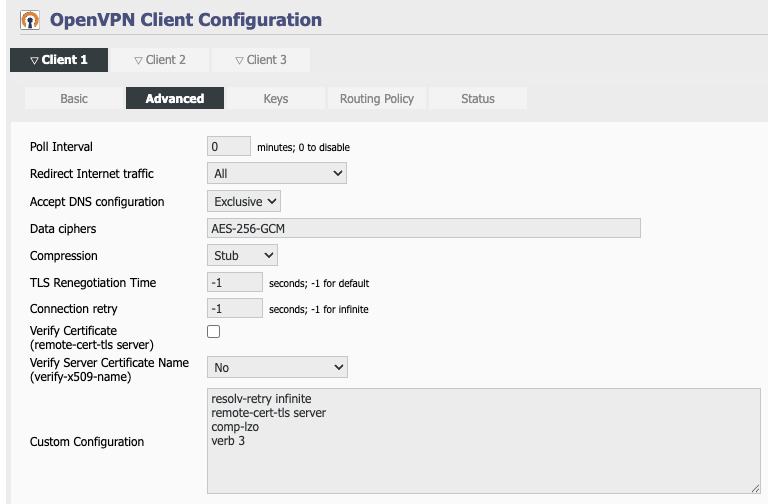Click the TLS Renegotiation Time field
768x504 pixels.
pos(235,283)
